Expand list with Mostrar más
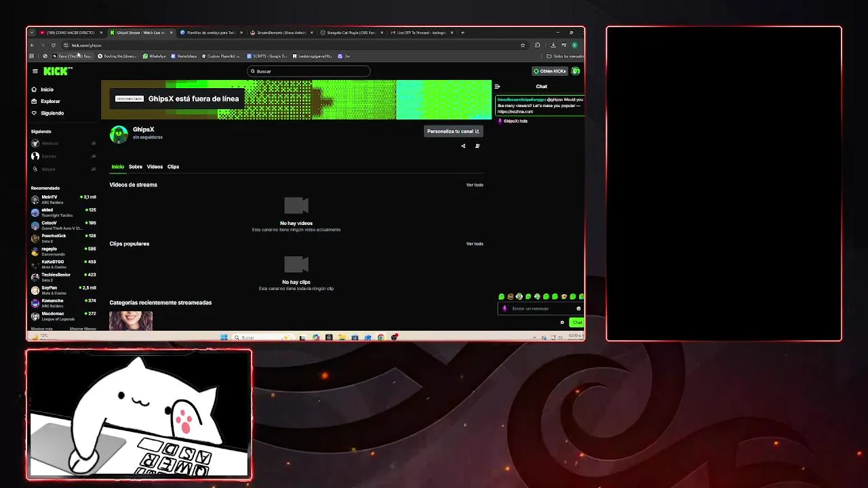The height and width of the screenshot is (488, 868). click(x=41, y=329)
